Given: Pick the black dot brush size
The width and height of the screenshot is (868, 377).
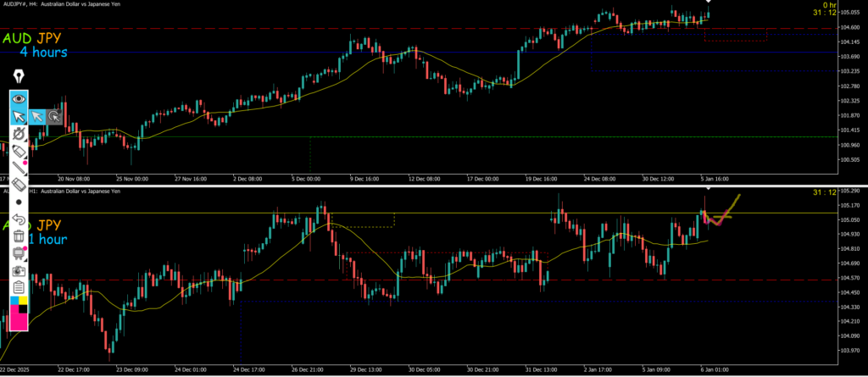Looking at the screenshot, I should 19,202.
